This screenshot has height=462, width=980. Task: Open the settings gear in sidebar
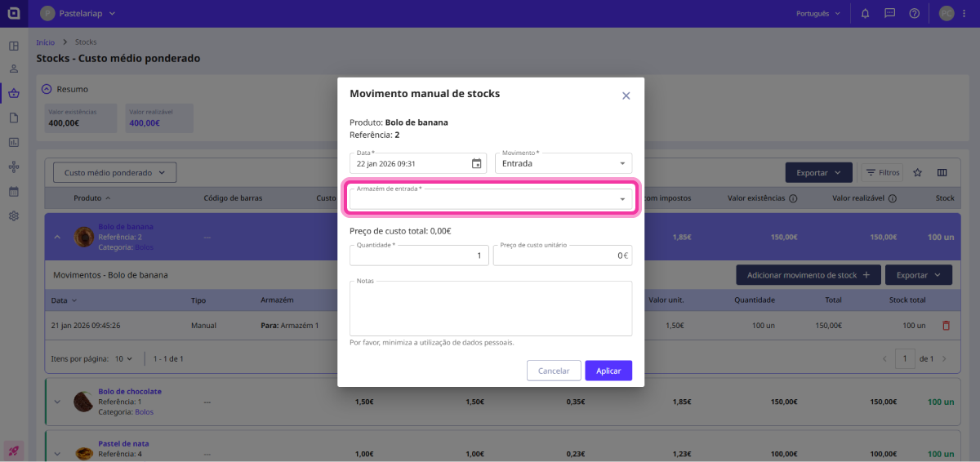click(14, 216)
